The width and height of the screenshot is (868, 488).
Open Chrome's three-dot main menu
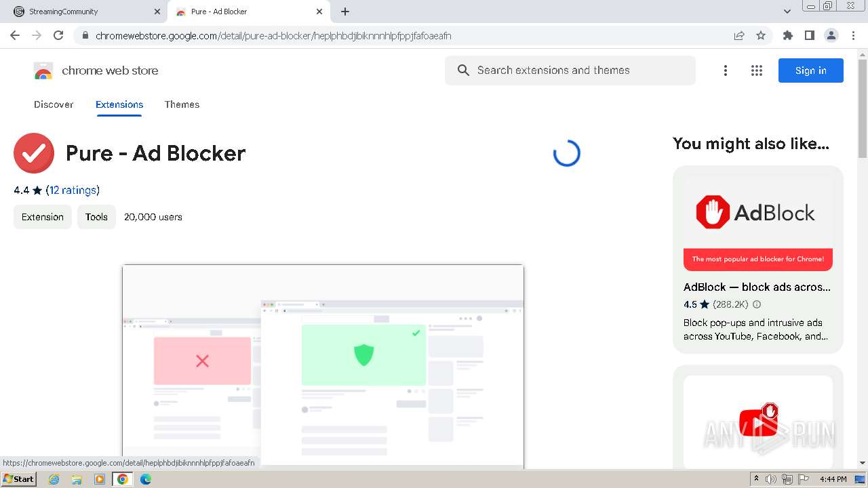coord(853,35)
